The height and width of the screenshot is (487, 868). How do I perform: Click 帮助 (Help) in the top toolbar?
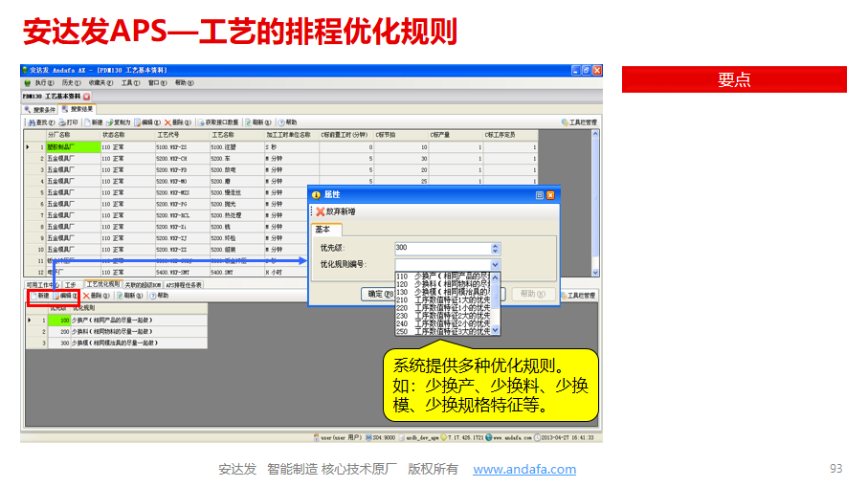[287, 122]
